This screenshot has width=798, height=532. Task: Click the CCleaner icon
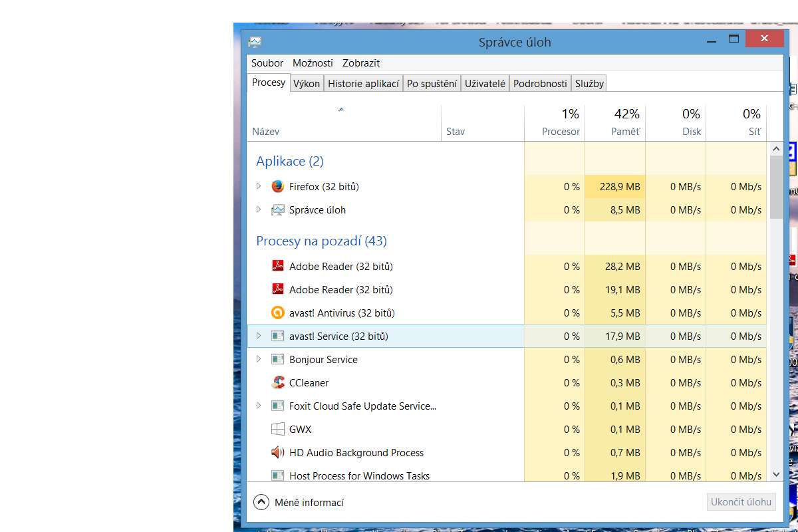point(278,382)
